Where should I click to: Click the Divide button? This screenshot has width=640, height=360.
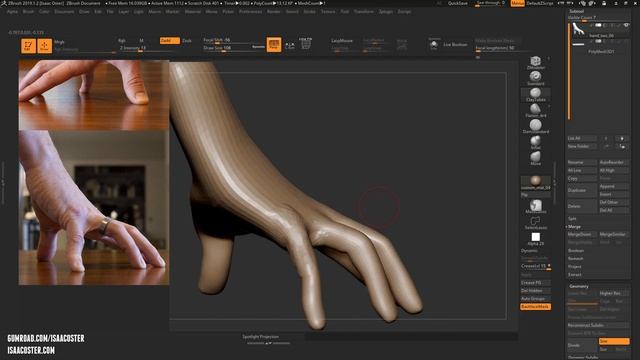click(x=582, y=345)
